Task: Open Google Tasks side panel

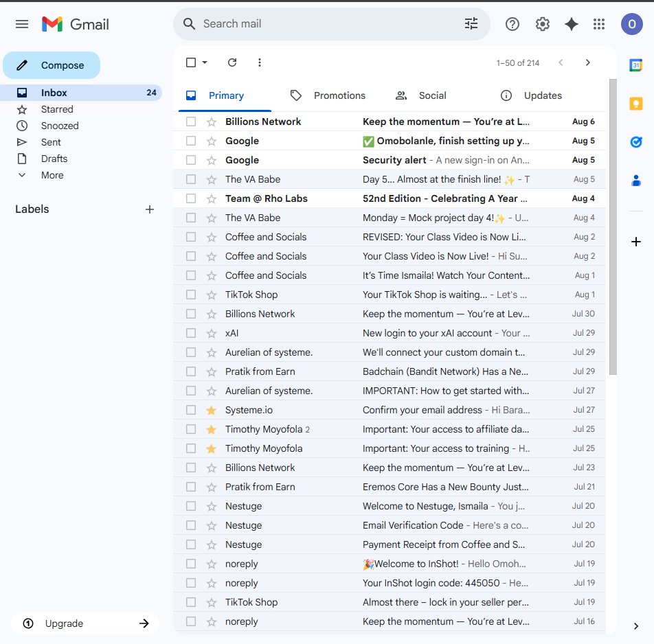Action: click(636, 142)
